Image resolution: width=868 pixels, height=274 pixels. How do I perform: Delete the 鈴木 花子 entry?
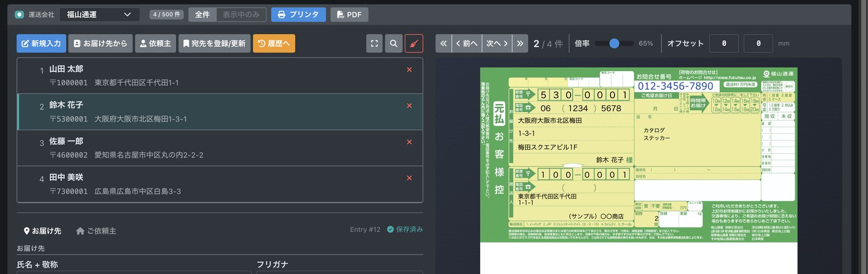[x=410, y=106]
